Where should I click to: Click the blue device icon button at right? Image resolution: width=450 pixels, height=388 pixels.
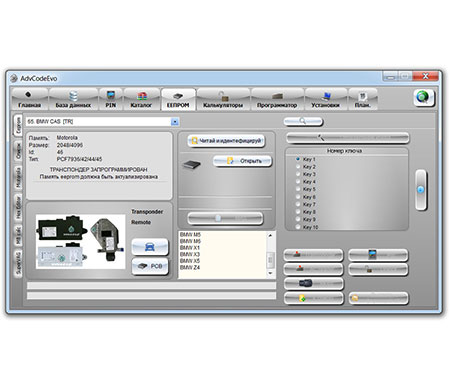point(378,255)
